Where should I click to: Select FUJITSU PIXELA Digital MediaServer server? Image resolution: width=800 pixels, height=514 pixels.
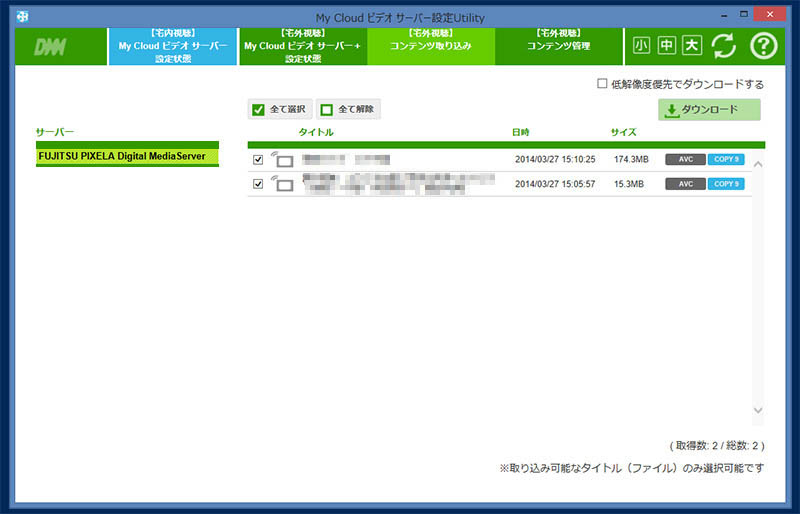click(x=127, y=156)
